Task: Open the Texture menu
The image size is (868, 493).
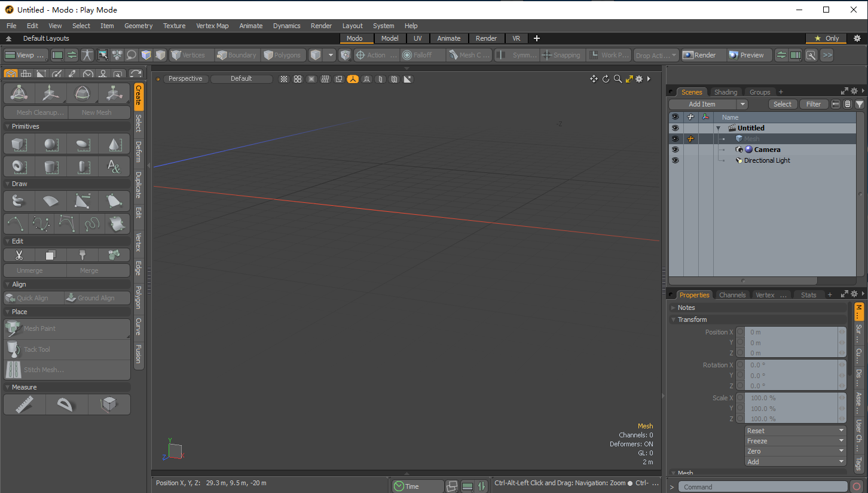Action: (174, 26)
